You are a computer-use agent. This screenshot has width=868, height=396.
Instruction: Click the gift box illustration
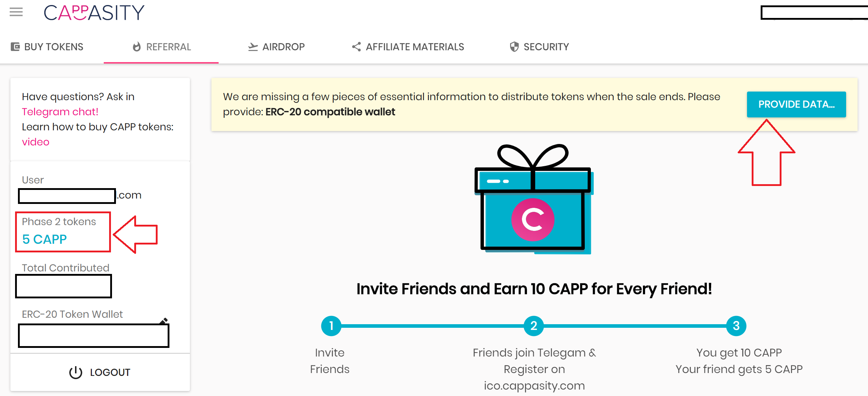[534, 199]
